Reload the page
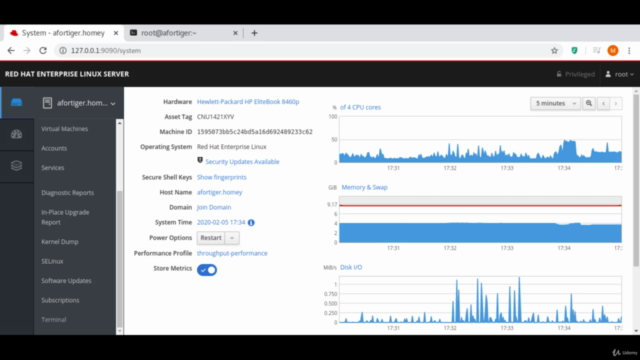Screen dimensions: 640x360 pos(43,51)
